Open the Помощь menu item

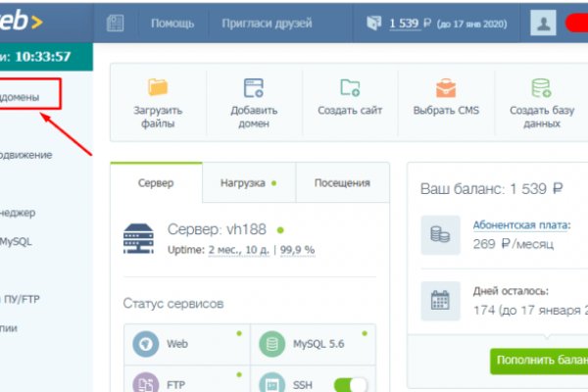pos(171,23)
